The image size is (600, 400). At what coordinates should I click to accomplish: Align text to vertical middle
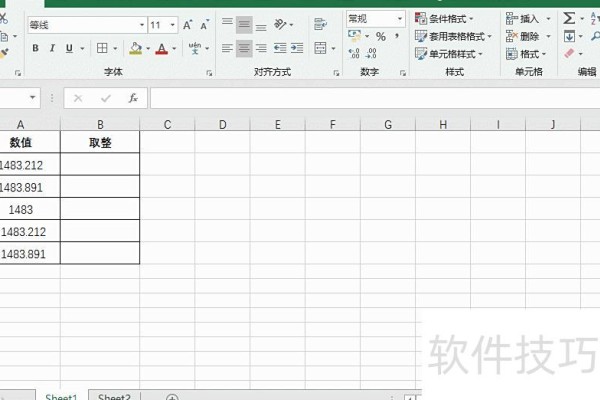(x=244, y=24)
